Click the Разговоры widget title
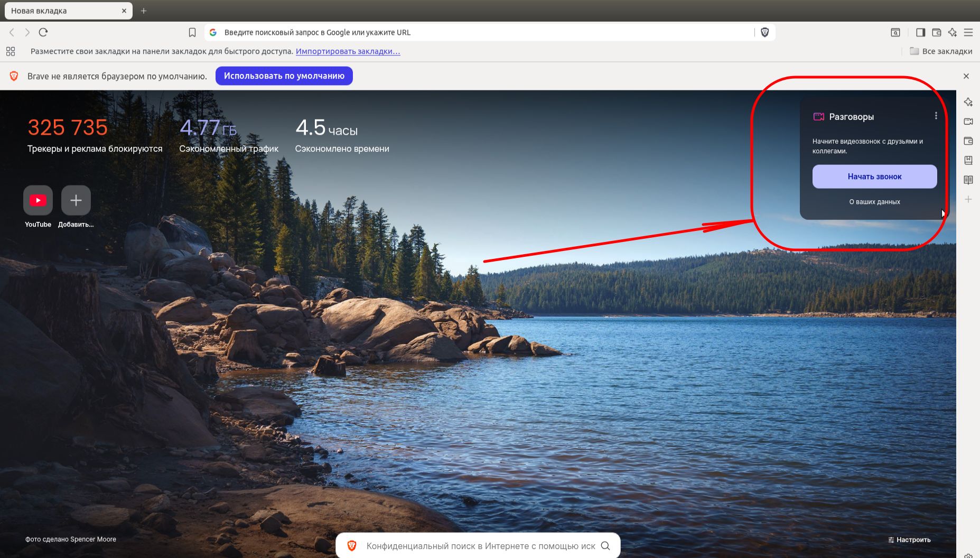 click(x=852, y=117)
